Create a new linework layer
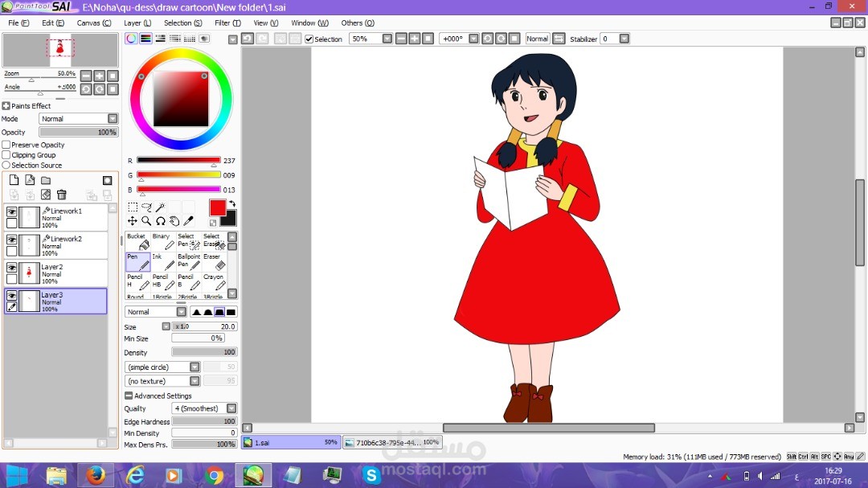The image size is (868, 488). 30,180
